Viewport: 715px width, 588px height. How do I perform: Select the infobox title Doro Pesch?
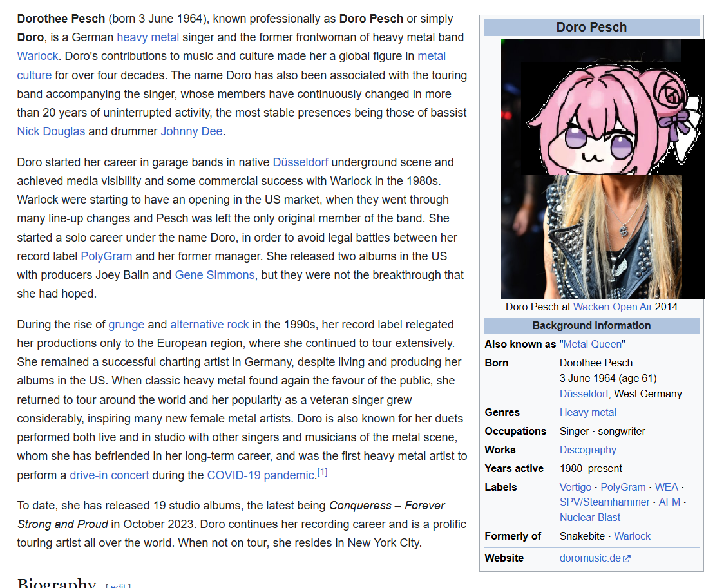click(591, 27)
